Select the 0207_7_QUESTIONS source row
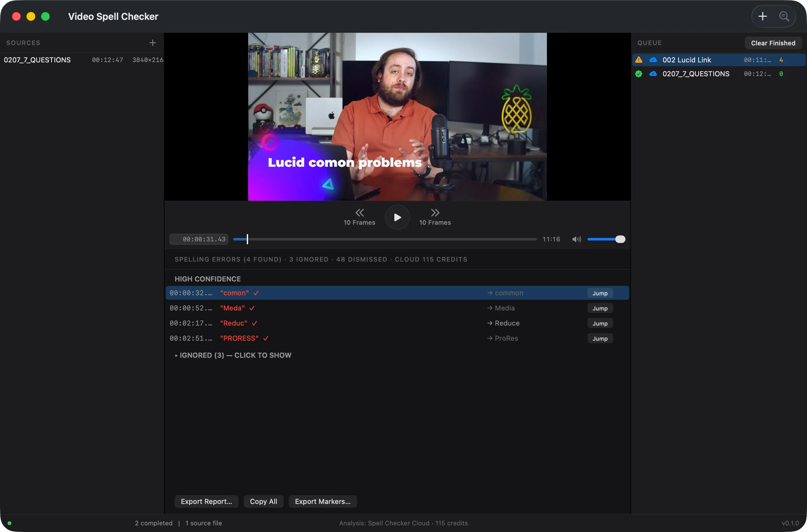This screenshot has width=807, height=532. coord(82,60)
